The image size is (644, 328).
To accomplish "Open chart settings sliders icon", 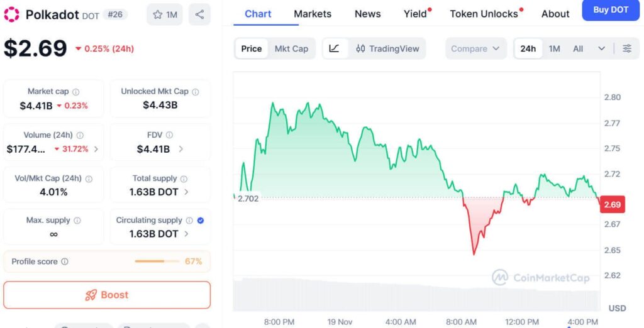I will point(627,48).
